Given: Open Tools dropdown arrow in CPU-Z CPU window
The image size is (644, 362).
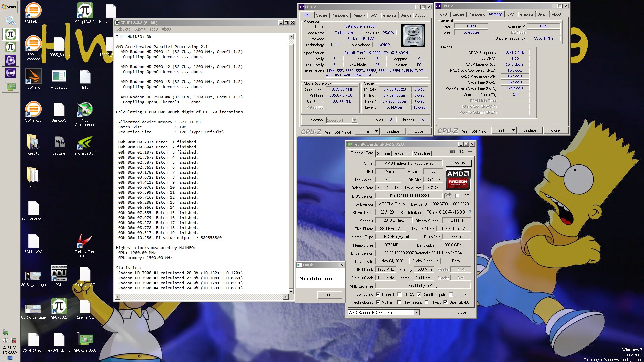Looking at the screenshot, I should click(376, 131).
